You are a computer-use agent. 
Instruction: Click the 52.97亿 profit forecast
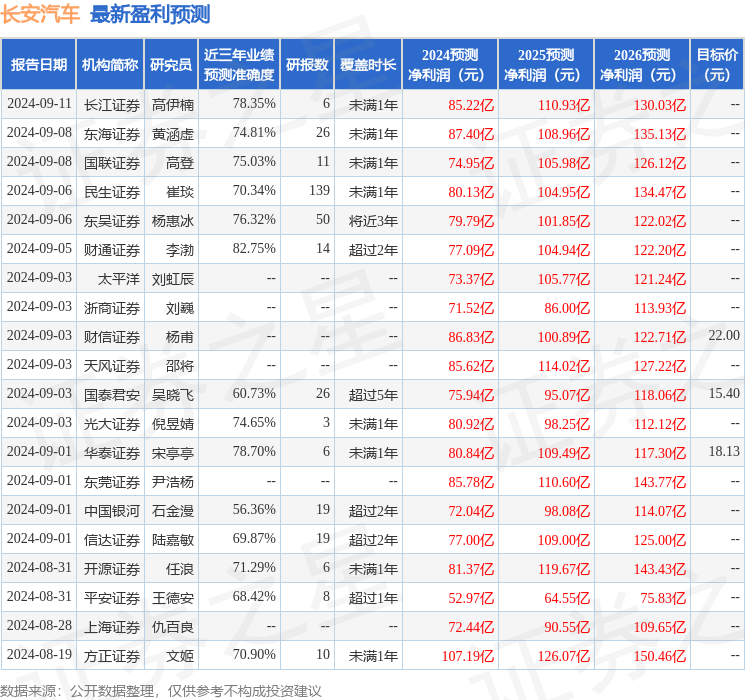pos(471,598)
